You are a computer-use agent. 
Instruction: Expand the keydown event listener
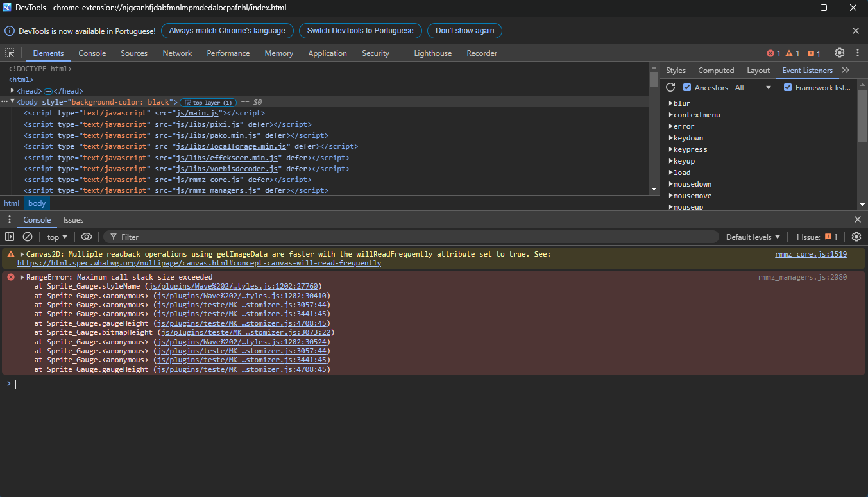671,139
